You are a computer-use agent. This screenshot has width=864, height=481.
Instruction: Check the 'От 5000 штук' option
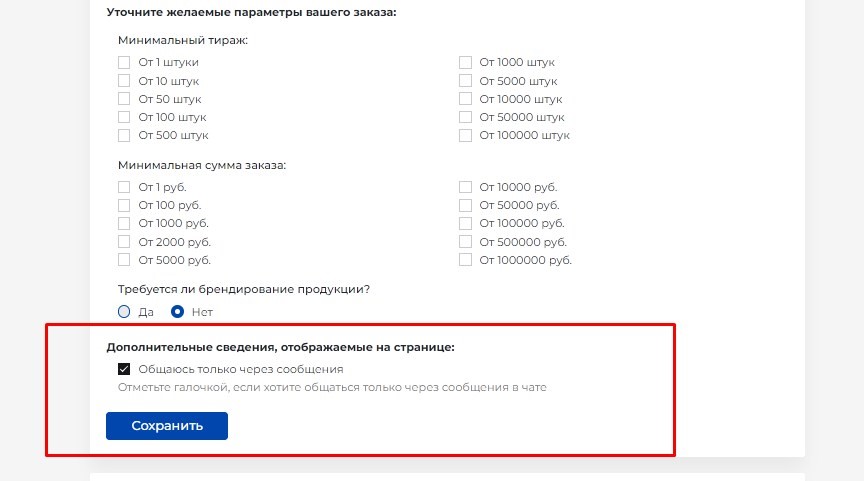tap(465, 81)
